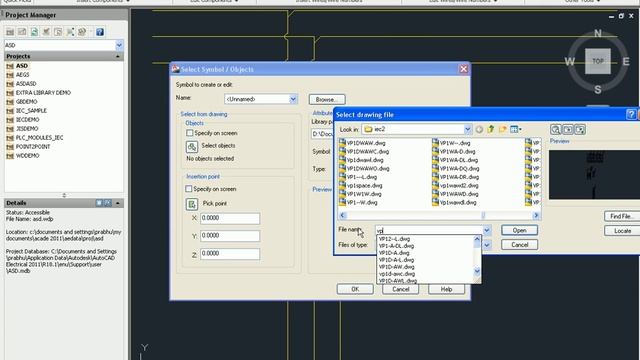Viewport: 640px width, 360px height.
Task: Click the TOP face of the ViewCube
Action: [598, 61]
